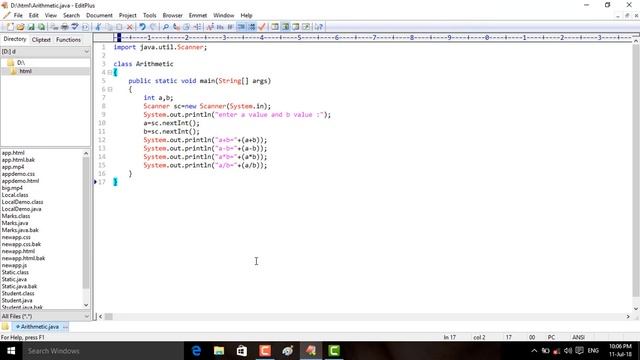Open the Emmet menu
The image size is (640, 360).
pos(198,16)
